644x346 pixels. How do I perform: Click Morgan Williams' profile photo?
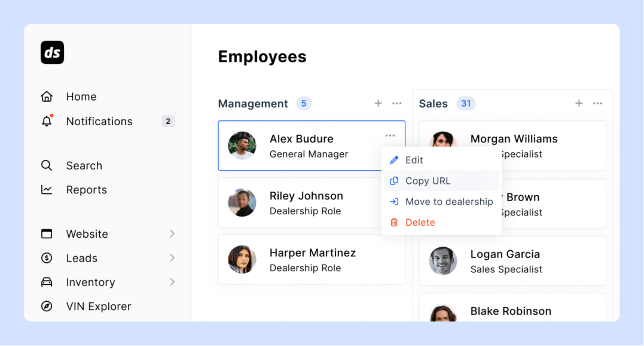[443, 139]
